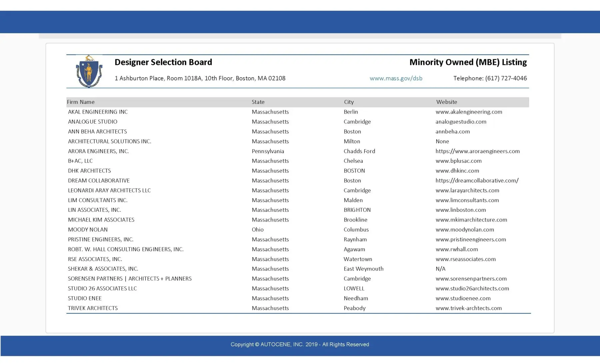Select MOODY NOLAN firm entry

(x=88, y=229)
